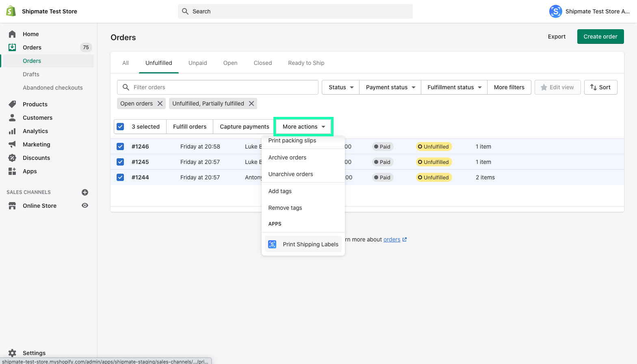
Task: Click the star icon on Edit view
Action: 544,87
